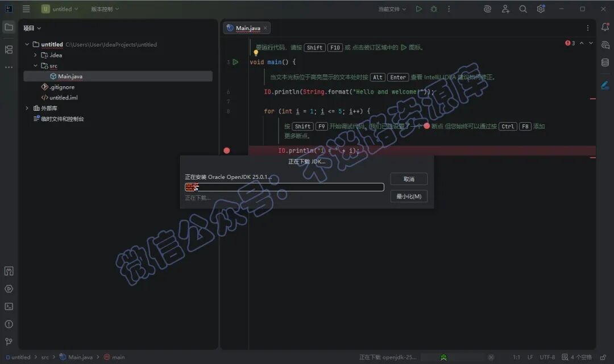The height and width of the screenshot is (364, 614).
Task: Open Terminal tool window
Action: 9,306
